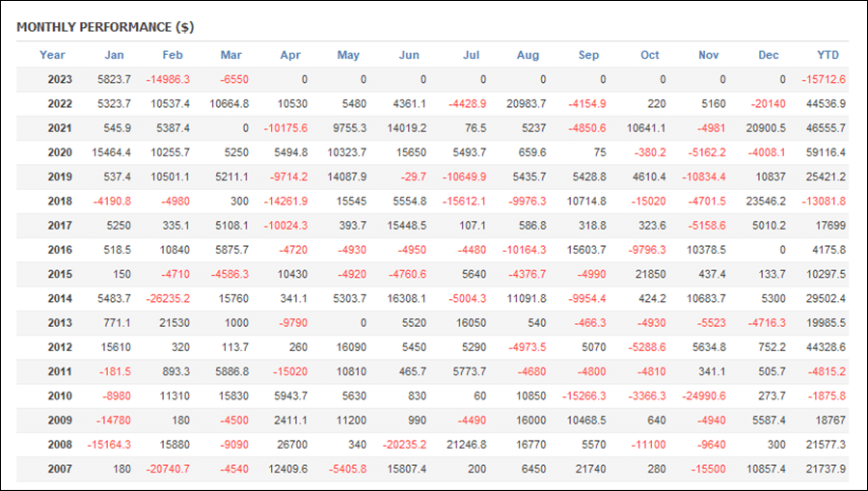The height and width of the screenshot is (491, 868).
Task: Click 2010 November value -24990.6
Action: 703,396
